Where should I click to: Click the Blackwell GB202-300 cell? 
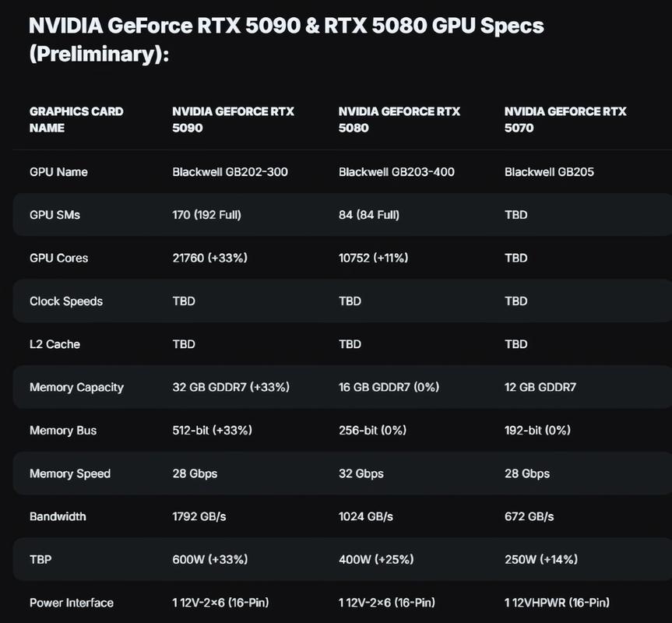(230, 171)
